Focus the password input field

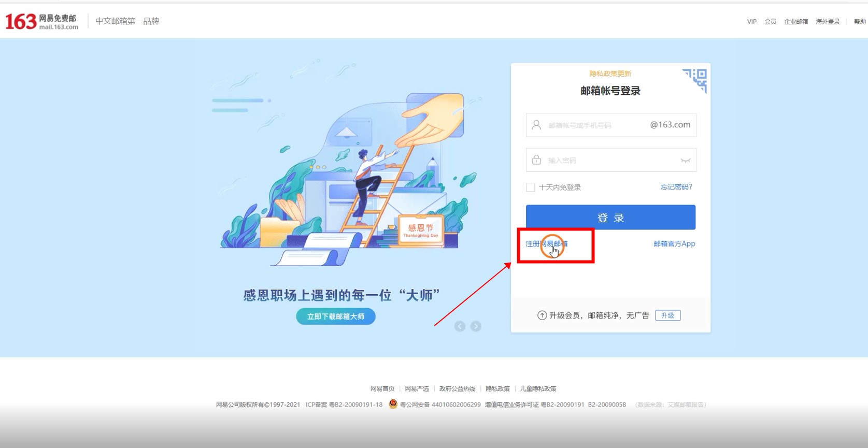(x=611, y=161)
